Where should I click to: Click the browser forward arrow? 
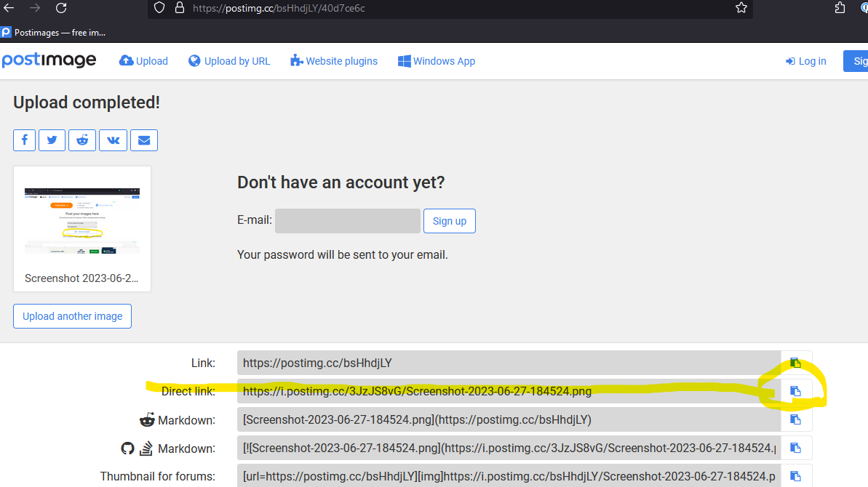pos(35,8)
